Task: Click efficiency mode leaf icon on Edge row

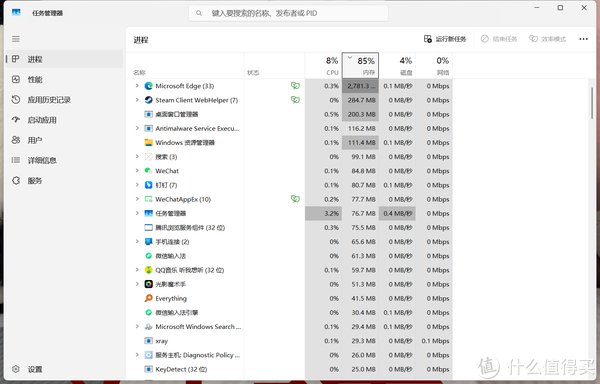Action: pos(295,86)
